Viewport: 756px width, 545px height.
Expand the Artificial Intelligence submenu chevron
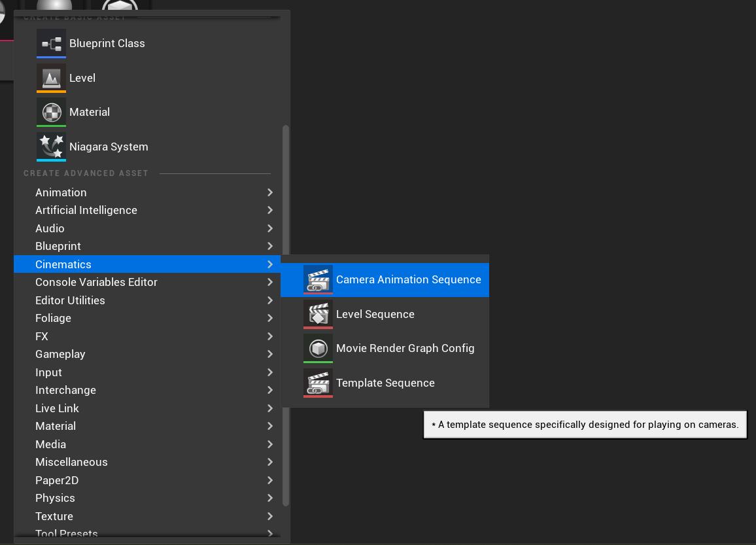pyautogui.click(x=269, y=210)
